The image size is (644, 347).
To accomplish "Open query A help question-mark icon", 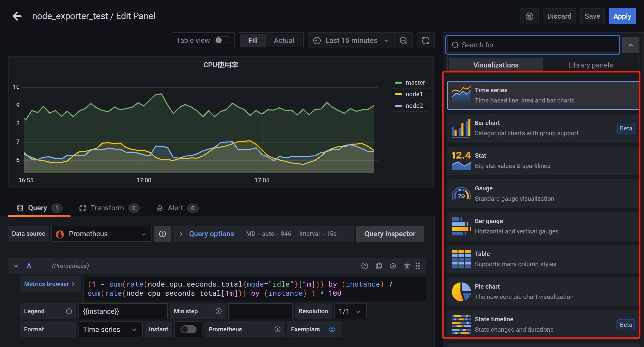I will pos(365,266).
